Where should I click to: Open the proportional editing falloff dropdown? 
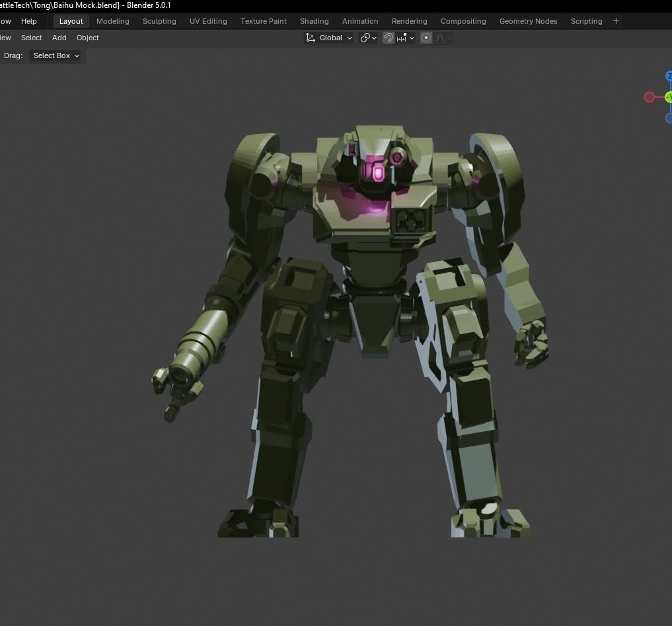pos(443,38)
